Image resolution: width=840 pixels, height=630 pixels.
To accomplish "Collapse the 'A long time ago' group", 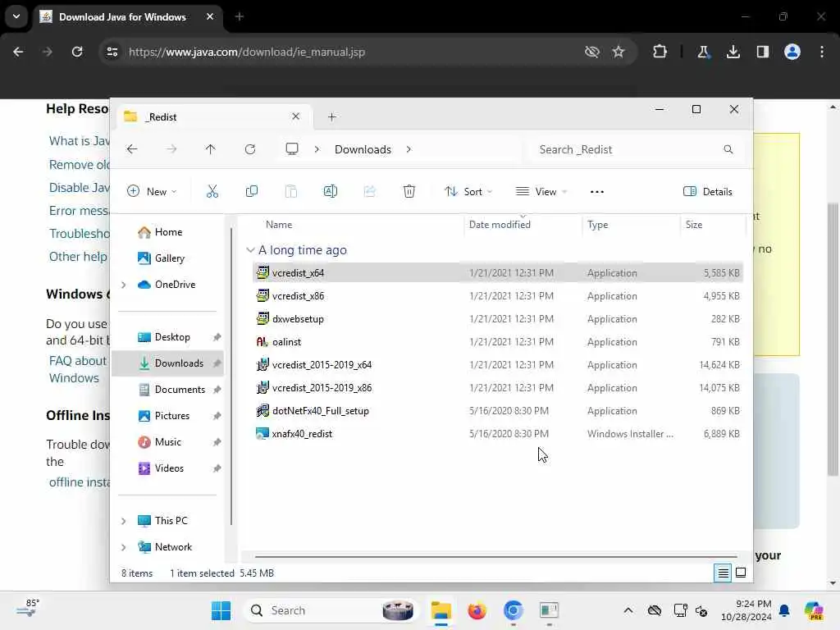I will click(x=250, y=250).
